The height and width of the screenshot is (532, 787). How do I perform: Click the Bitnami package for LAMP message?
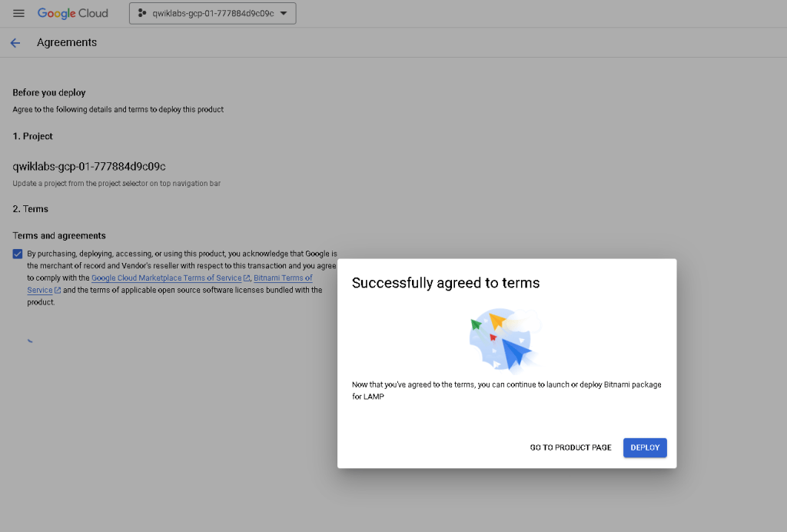coord(506,391)
